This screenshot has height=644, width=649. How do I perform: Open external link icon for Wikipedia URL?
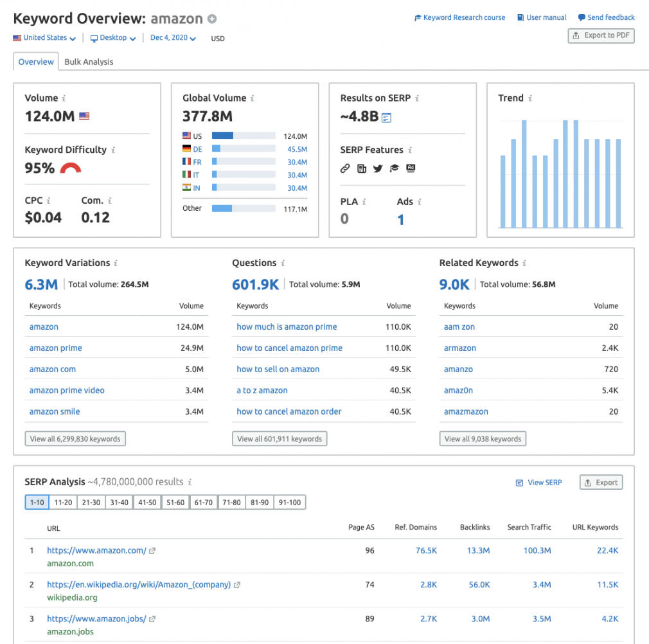pyautogui.click(x=237, y=585)
